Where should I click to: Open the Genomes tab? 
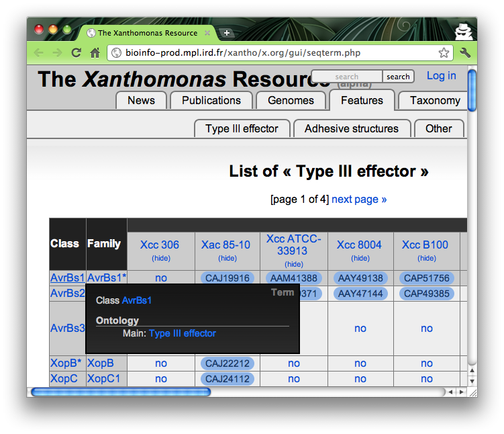291,101
